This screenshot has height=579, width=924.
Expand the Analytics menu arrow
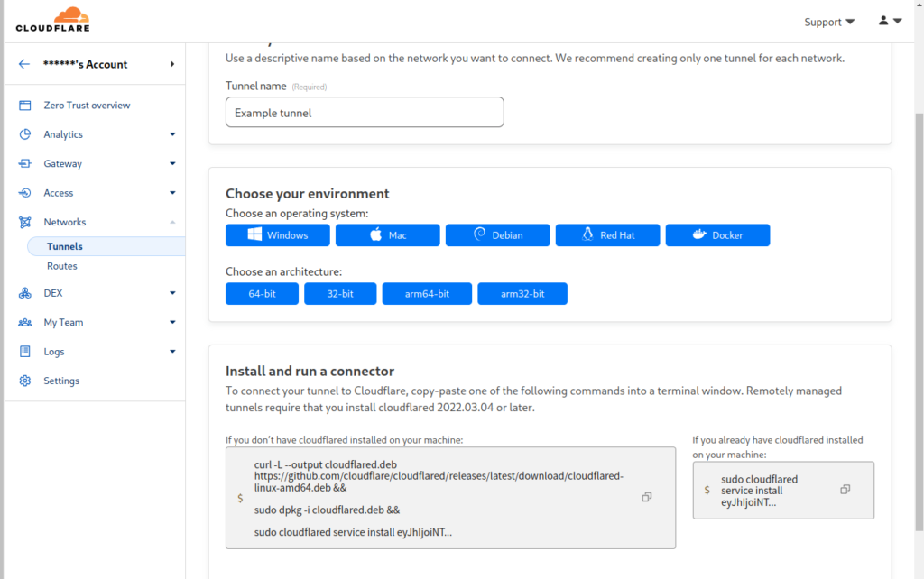(172, 134)
